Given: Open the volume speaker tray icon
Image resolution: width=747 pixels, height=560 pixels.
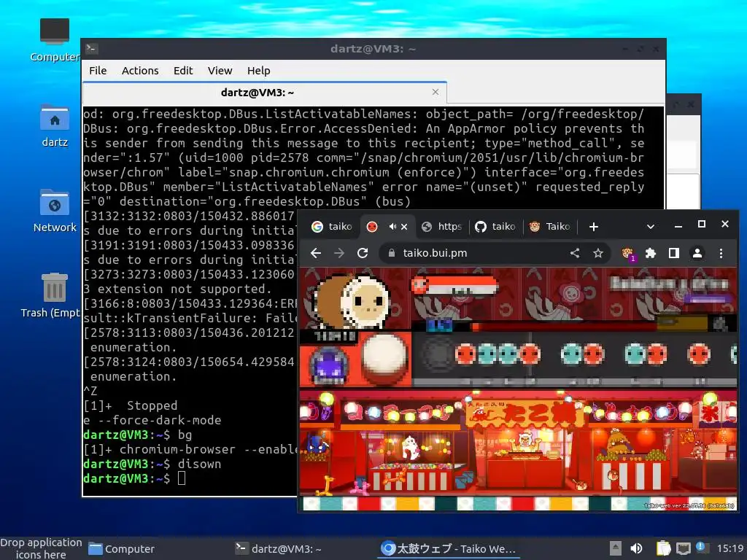Looking at the screenshot, I should pyautogui.click(x=636, y=548).
